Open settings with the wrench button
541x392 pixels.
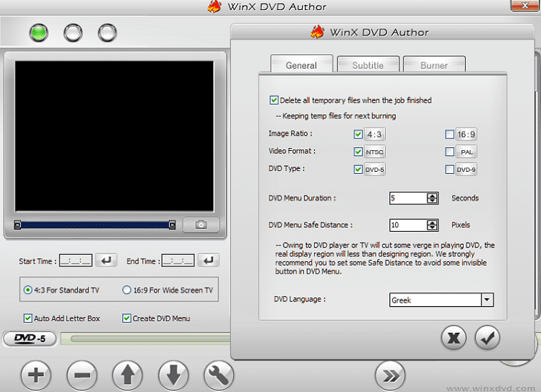[219, 375]
